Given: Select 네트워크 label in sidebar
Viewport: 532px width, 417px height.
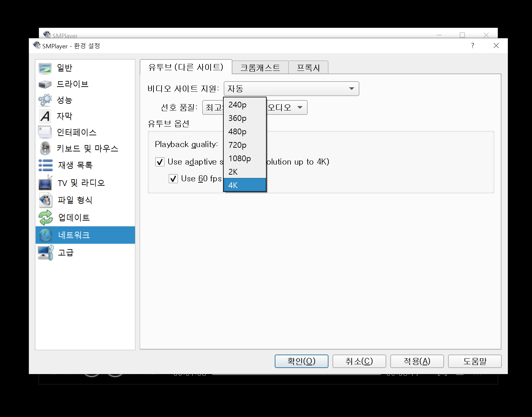Looking at the screenshot, I should tap(74, 235).
